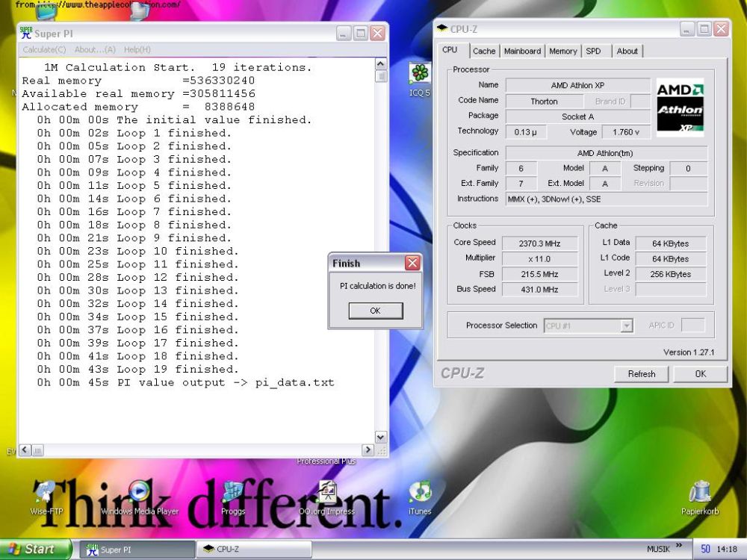The height and width of the screenshot is (560, 747).
Task: Open the SPD tab
Action: 594,51
